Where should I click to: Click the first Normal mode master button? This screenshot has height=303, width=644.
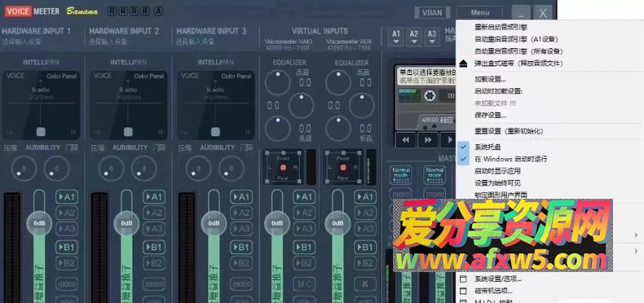pos(401,175)
